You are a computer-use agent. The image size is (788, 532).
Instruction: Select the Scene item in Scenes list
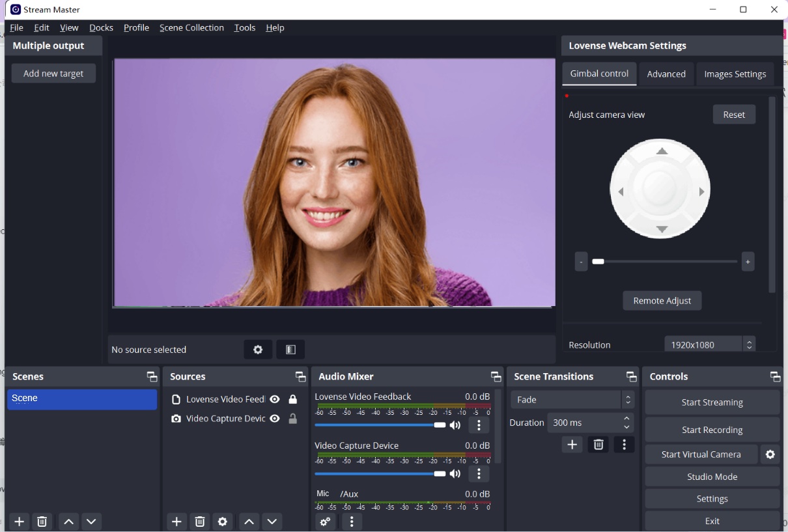(x=82, y=399)
